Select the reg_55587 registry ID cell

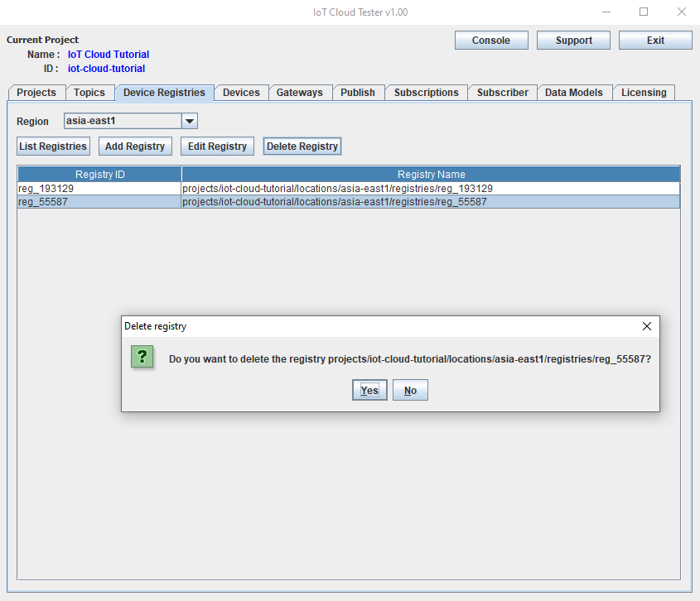click(x=99, y=202)
